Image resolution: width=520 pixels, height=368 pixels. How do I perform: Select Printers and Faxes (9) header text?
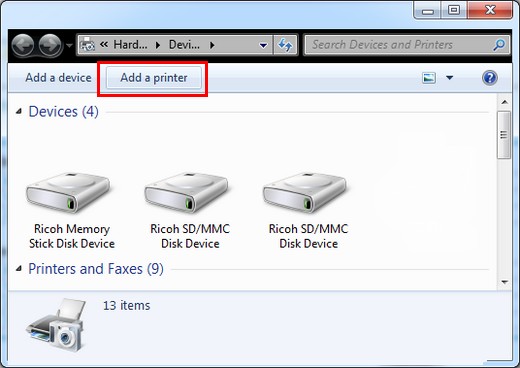96,269
